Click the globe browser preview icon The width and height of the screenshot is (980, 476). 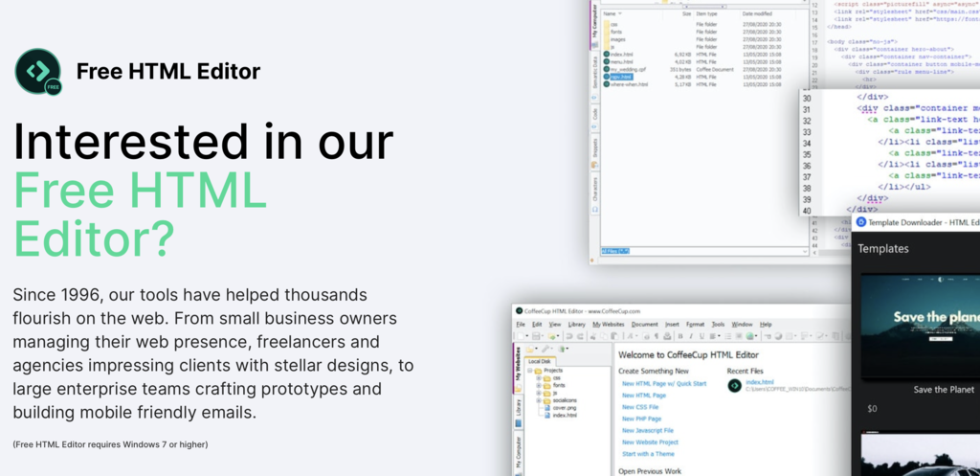[x=749, y=336]
